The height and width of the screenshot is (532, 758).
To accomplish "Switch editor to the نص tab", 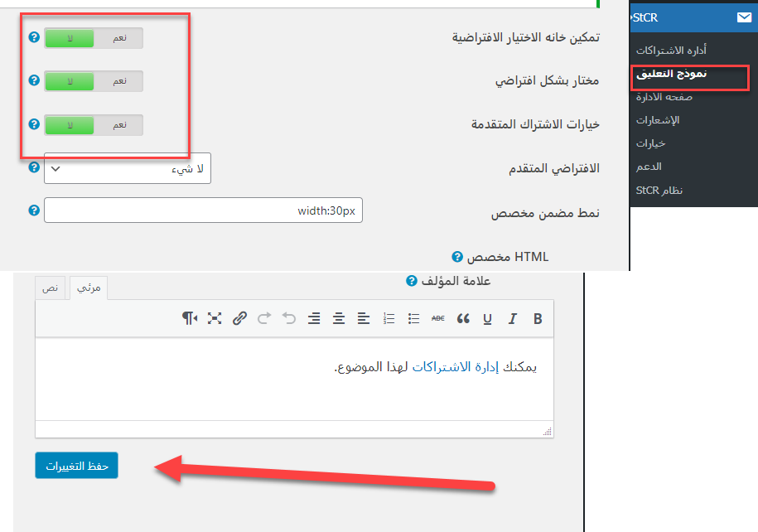I will [x=50, y=288].
